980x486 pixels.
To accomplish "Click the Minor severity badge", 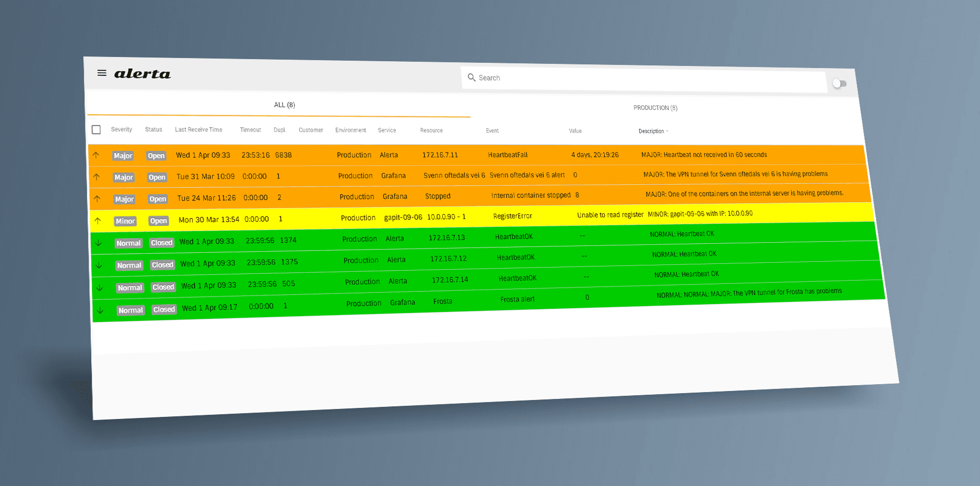I will point(126,221).
